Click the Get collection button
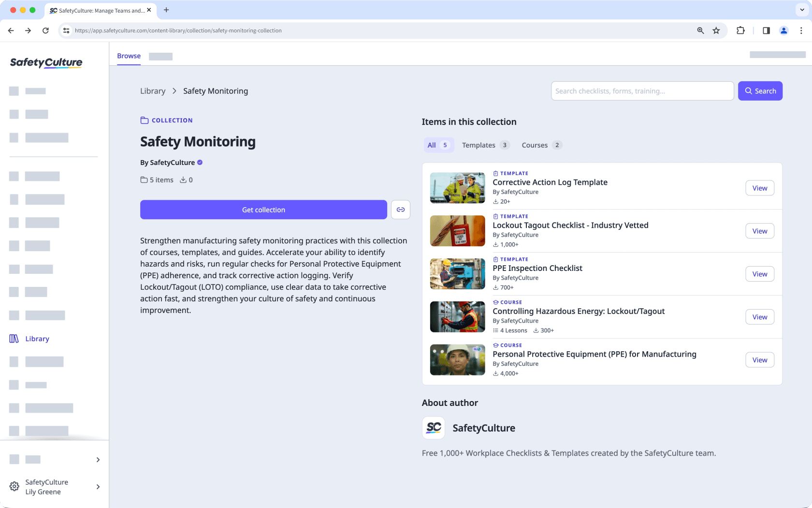This screenshot has width=812, height=508. [263, 209]
